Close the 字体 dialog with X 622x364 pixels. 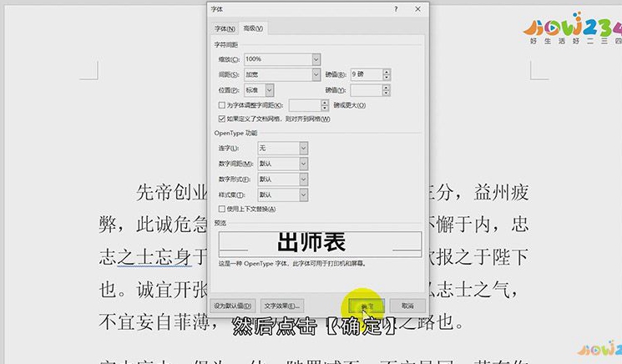417,8
